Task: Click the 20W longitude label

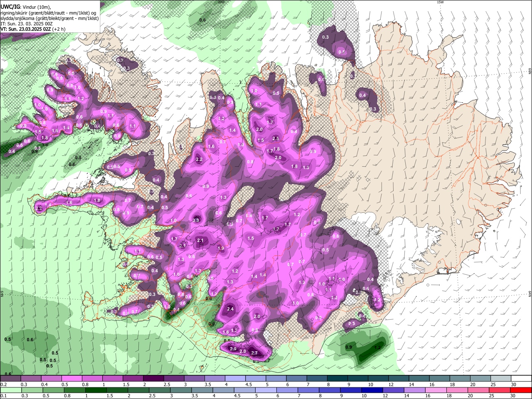Action: [221, 2]
